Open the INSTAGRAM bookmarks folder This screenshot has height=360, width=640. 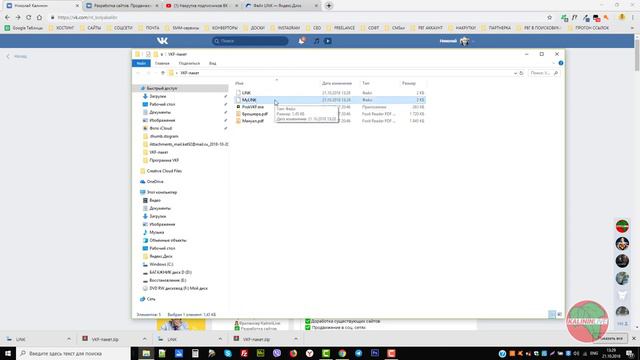(x=285, y=28)
